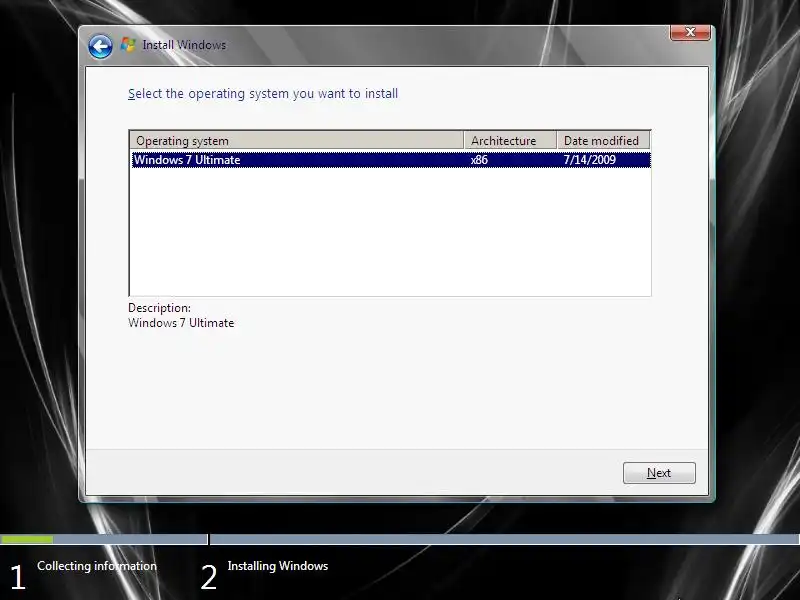Click the Description label text

(159, 308)
